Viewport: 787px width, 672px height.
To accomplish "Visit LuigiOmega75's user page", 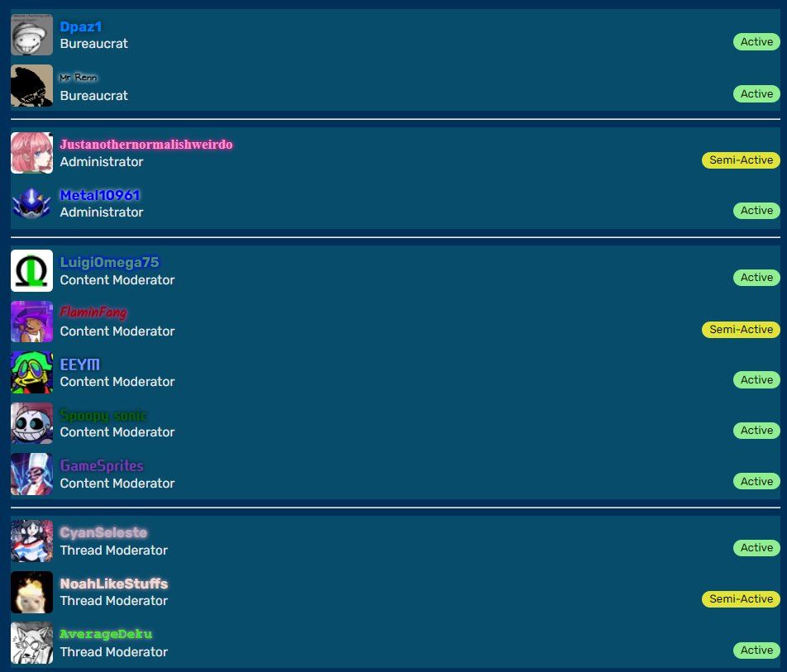I will [x=109, y=263].
